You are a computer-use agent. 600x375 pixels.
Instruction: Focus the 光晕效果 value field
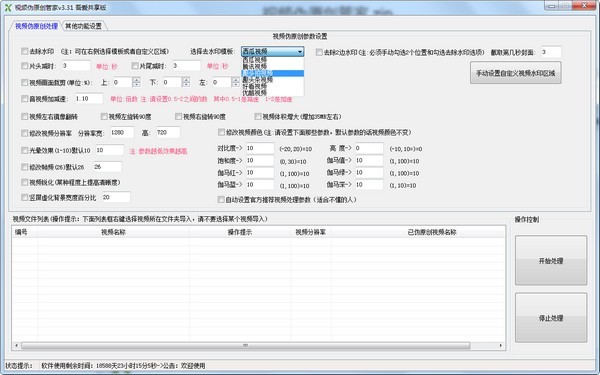click(x=109, y=150)
